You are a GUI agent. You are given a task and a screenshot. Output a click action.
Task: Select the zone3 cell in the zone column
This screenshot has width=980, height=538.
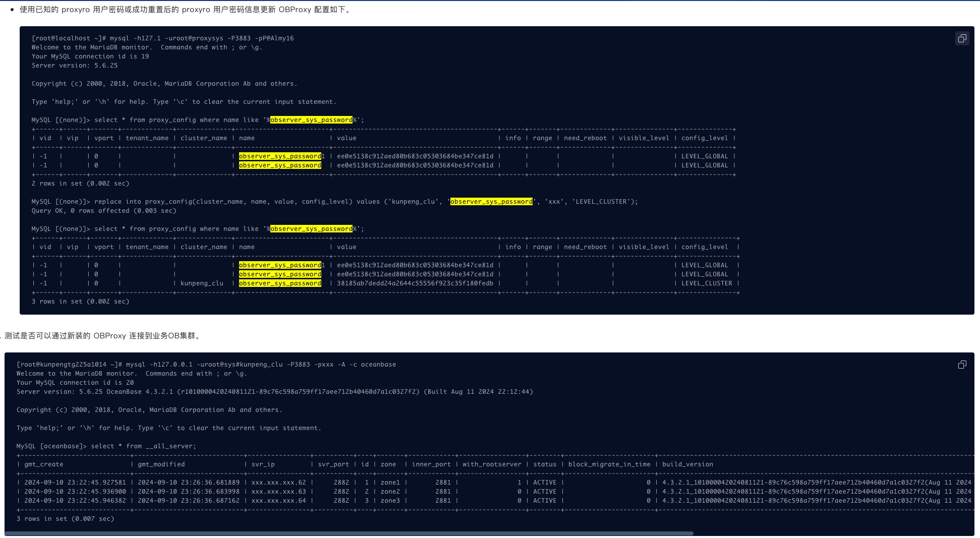[390, 501]
